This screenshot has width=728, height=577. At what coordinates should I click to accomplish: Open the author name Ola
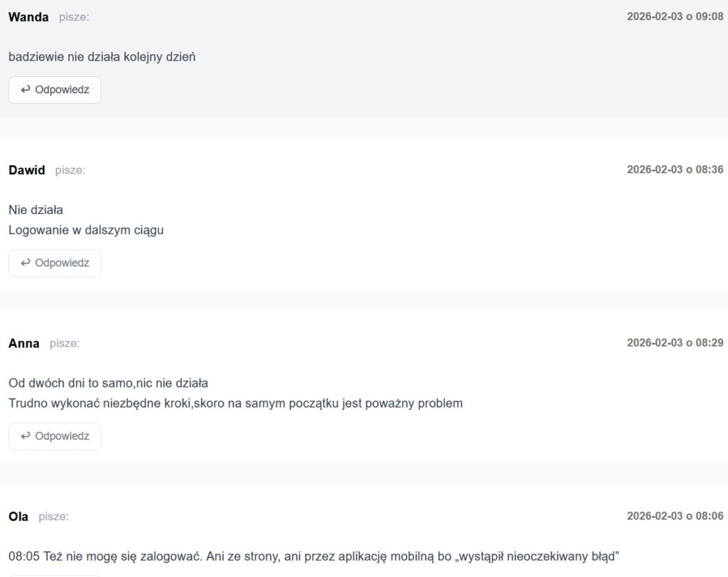[x=18, y=517]
